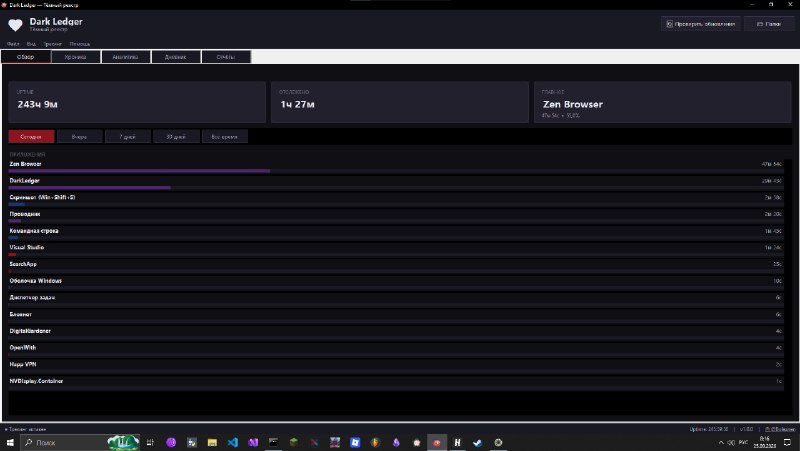Open the Task View taskbar icon
This screenshot has width=800, height=451.
point(150,442)
